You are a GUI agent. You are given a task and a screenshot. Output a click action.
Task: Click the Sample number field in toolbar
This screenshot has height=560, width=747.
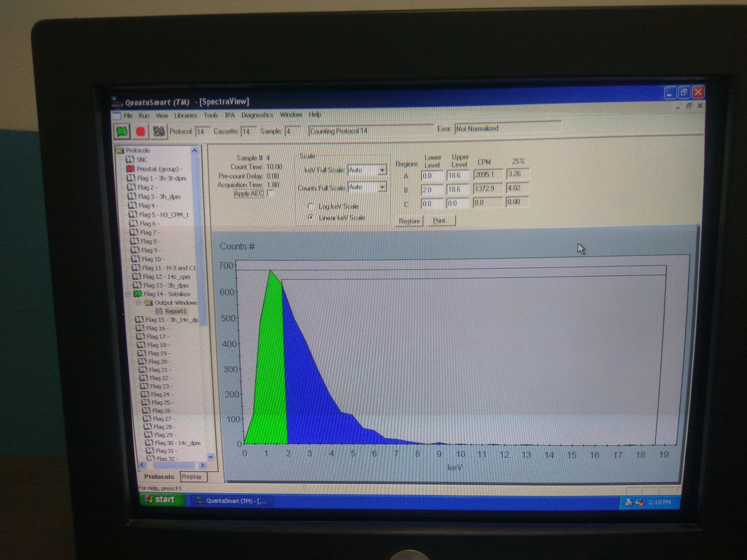click(292, 131)
